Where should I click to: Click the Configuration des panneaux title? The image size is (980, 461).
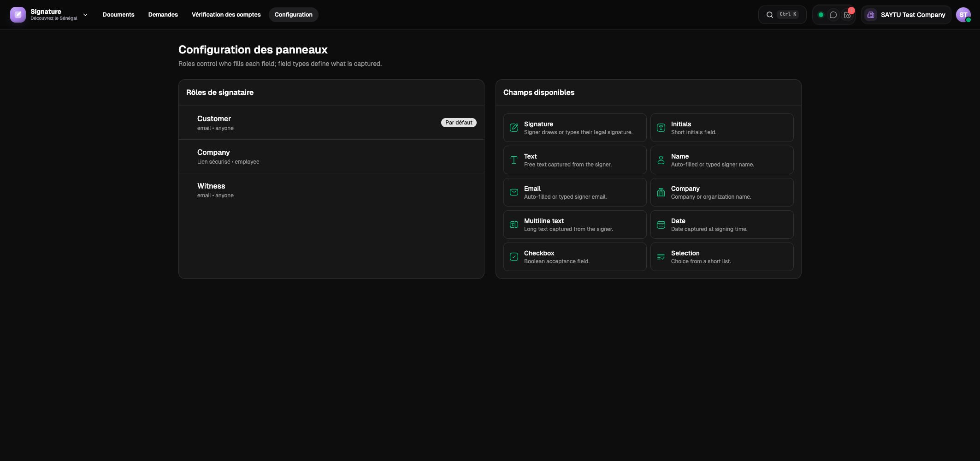pyautogui.click(x=253, y=50)
